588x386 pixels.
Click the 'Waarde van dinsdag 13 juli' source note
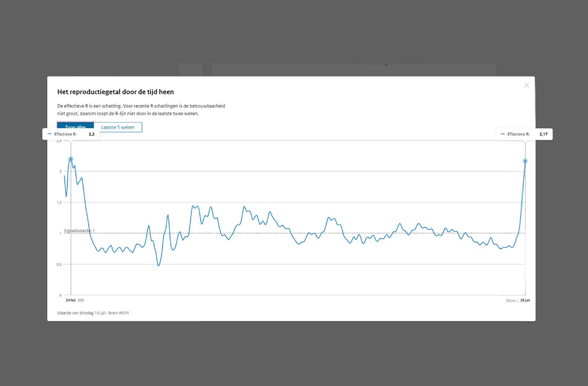click(93, 313)
